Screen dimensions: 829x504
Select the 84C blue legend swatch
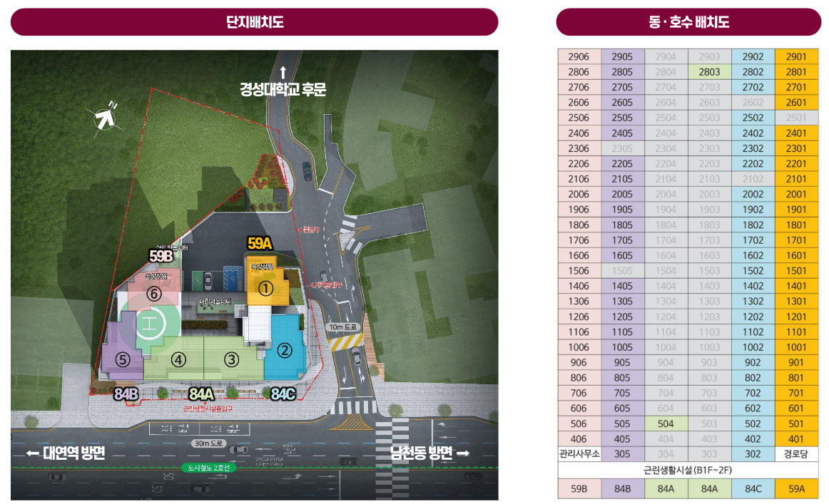coord(753,489)
